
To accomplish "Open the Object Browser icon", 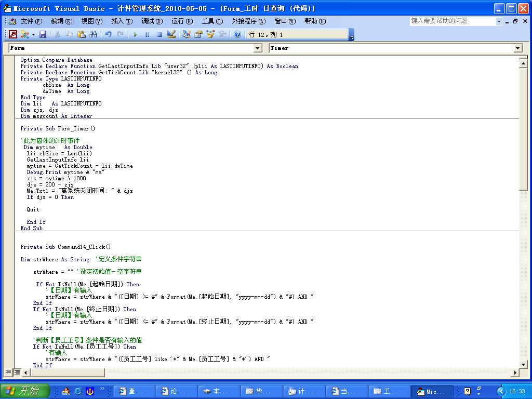I will click(210, 34).
